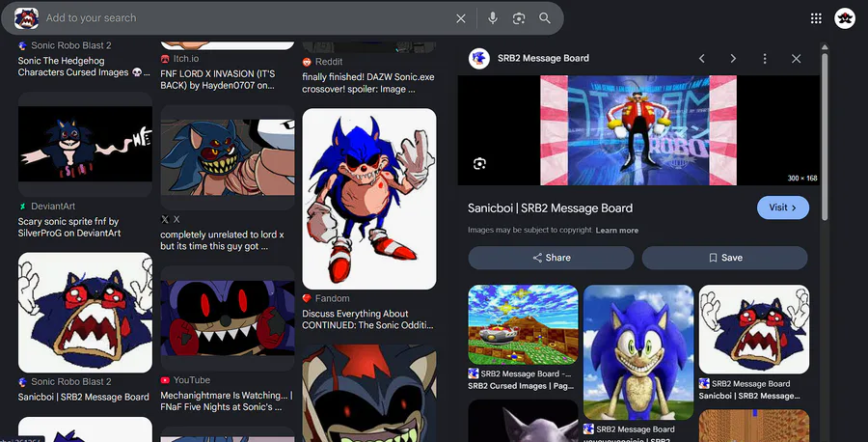This screenshot has width=868, height=442.
Task: Close the image preview panel
Action: pos(796,58)
